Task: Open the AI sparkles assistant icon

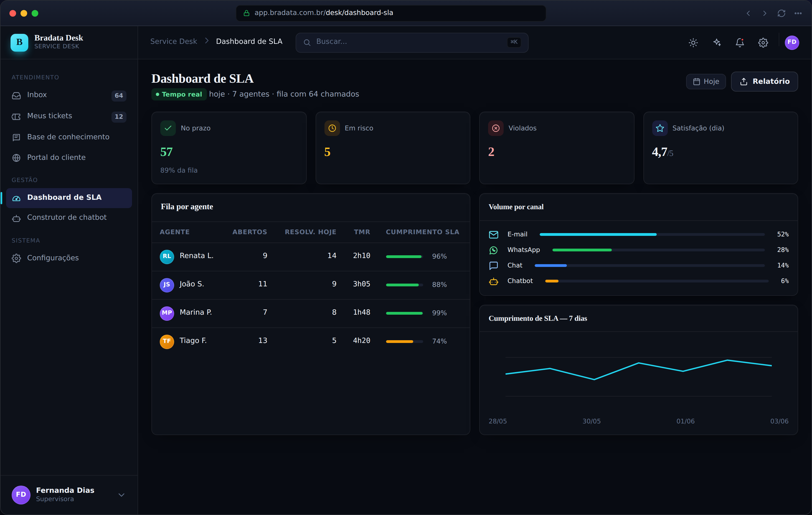Action: [717, 42]
